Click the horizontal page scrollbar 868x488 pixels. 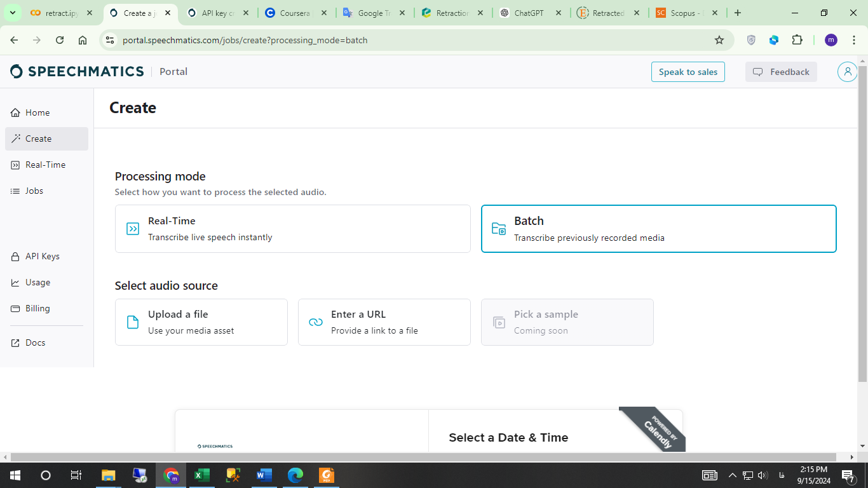point(424,457)
